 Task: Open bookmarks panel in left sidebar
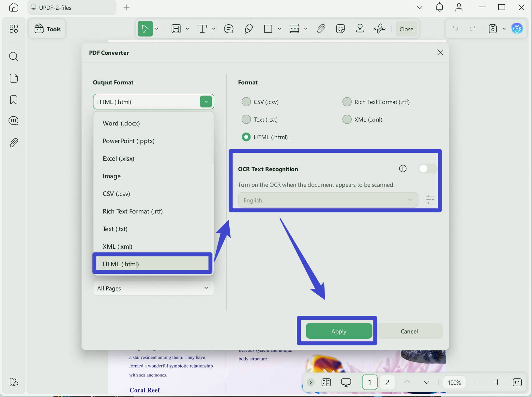point(14,100)
